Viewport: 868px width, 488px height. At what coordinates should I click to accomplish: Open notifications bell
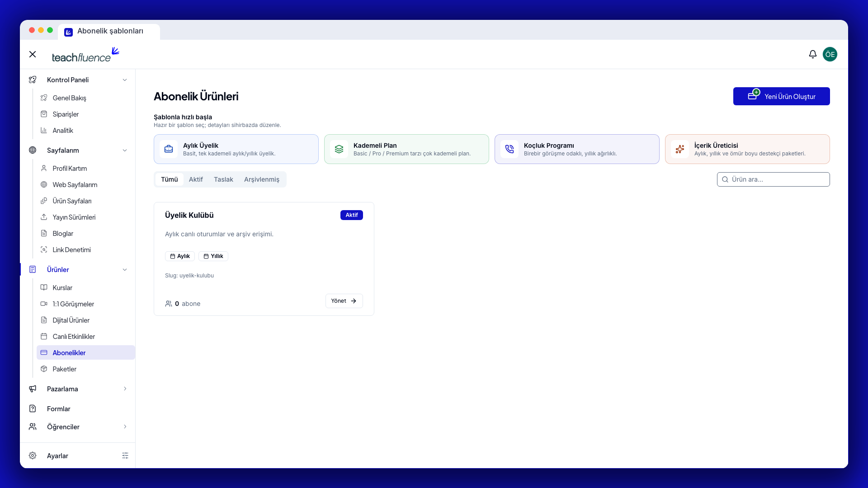point(813,54)
